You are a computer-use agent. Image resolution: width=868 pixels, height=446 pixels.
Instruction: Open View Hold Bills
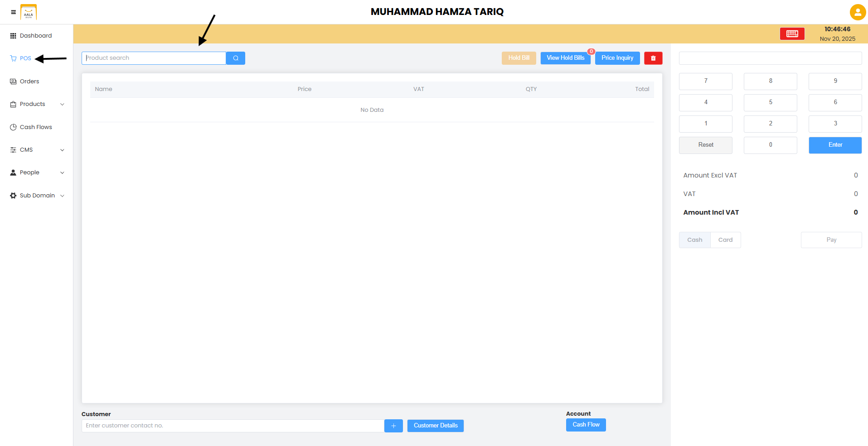pyautogui.click(x=565, y=58)
